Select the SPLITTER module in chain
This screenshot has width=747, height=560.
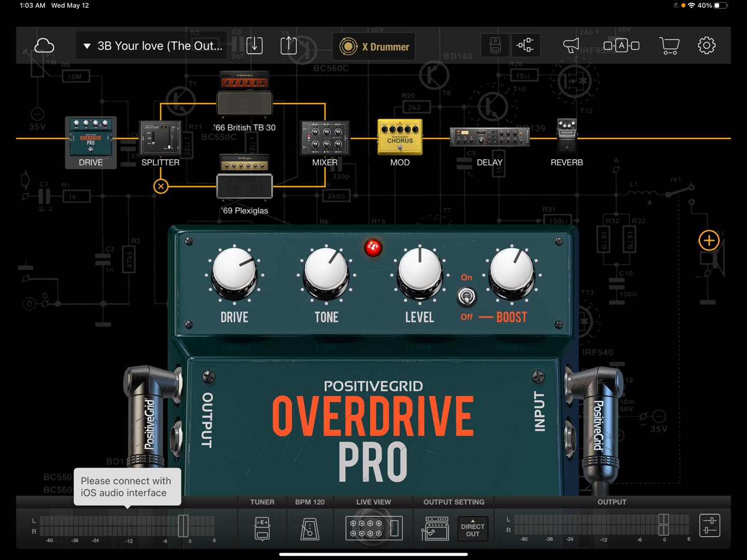[x=160, y=137]
